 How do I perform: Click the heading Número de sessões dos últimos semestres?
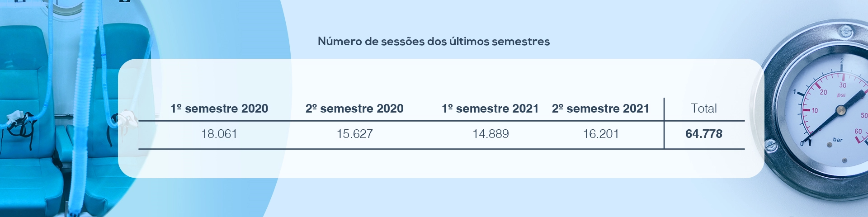(434, 41)
